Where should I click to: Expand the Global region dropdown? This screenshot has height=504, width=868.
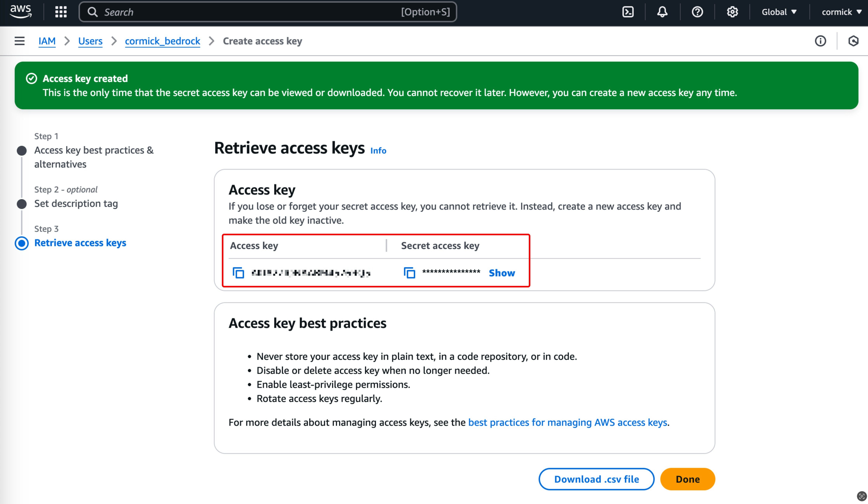tap(779, 12)
